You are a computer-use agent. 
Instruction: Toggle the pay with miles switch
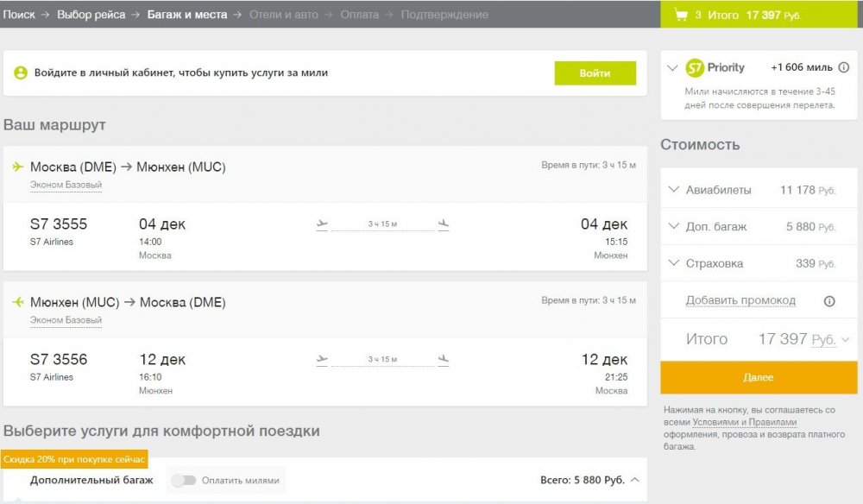(183, 481)
